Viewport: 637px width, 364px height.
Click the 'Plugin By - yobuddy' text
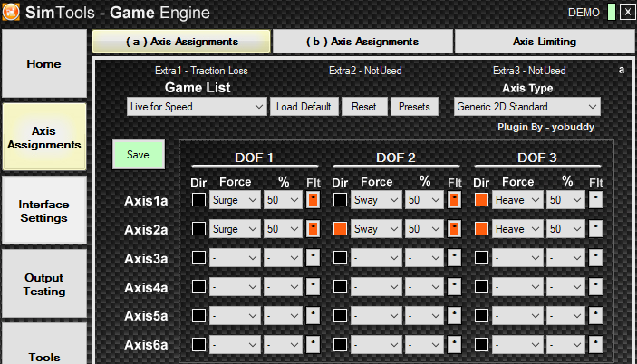545,127
